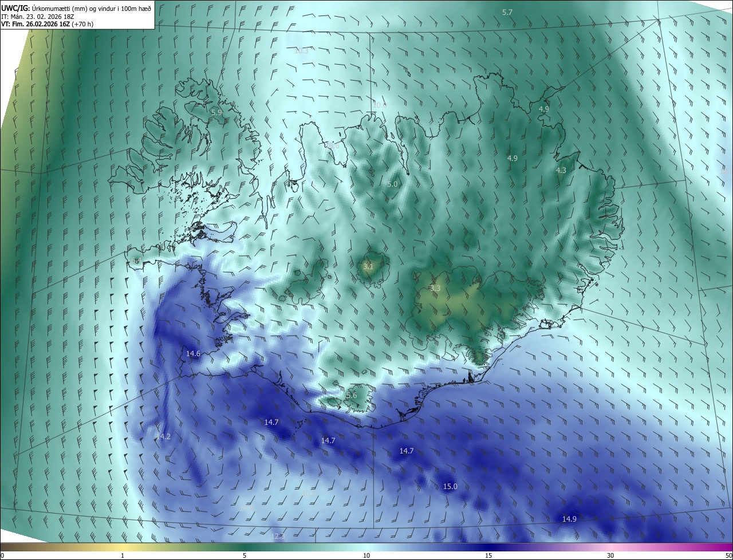Click the 14.2 value label

[x=163, y=436]
